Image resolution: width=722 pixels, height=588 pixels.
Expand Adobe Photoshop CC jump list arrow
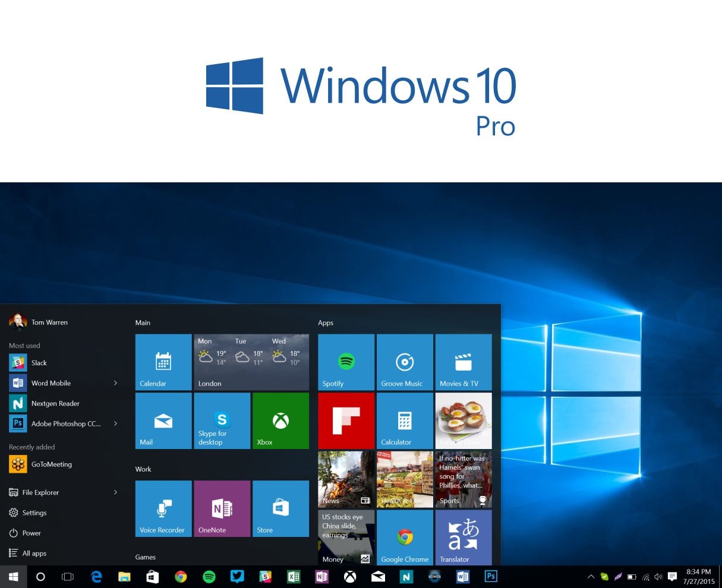point(115,423)
